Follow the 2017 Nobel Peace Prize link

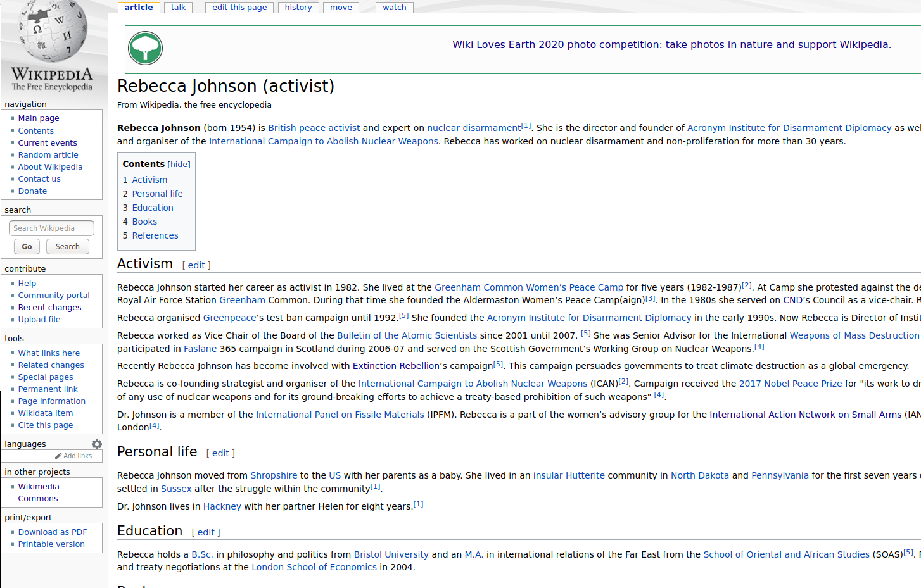click(791, 384)
